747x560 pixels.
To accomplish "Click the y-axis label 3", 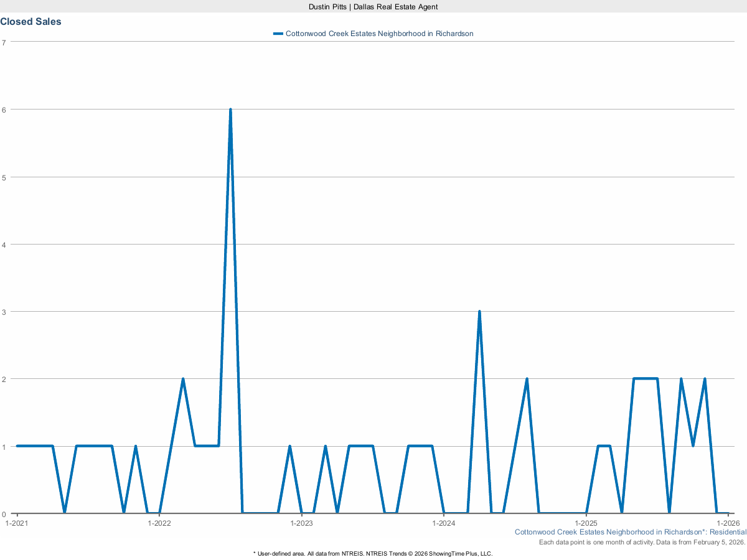I will coord(4,312).
